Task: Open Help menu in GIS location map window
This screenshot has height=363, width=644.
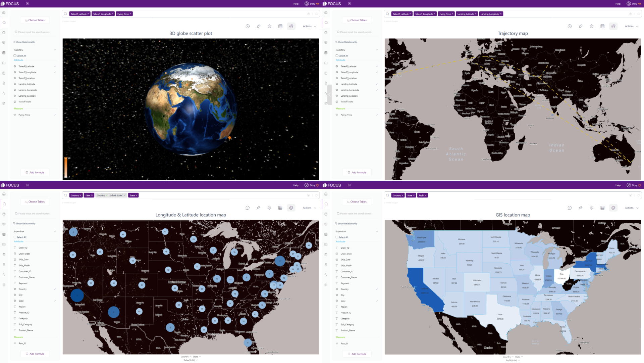Action: click(618, 185)
